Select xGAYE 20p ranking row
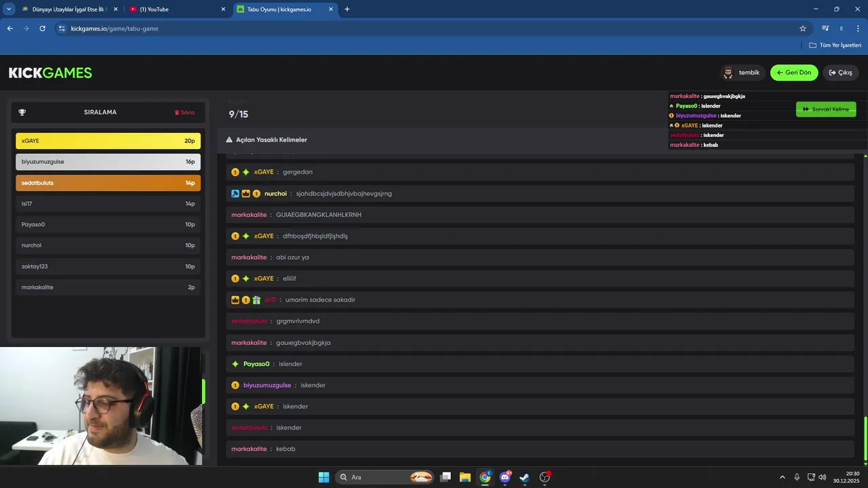The image size is (868, 488). [108, 141]
